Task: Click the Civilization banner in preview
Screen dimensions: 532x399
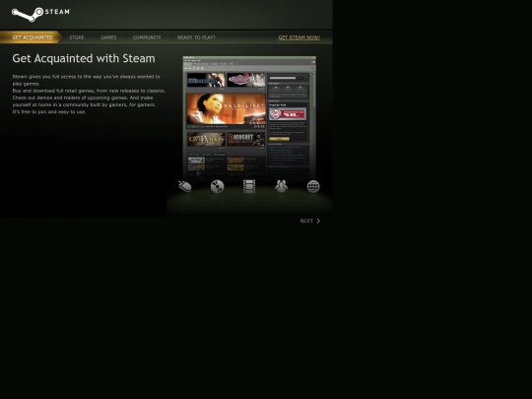Action: click(x=206, y=139)
